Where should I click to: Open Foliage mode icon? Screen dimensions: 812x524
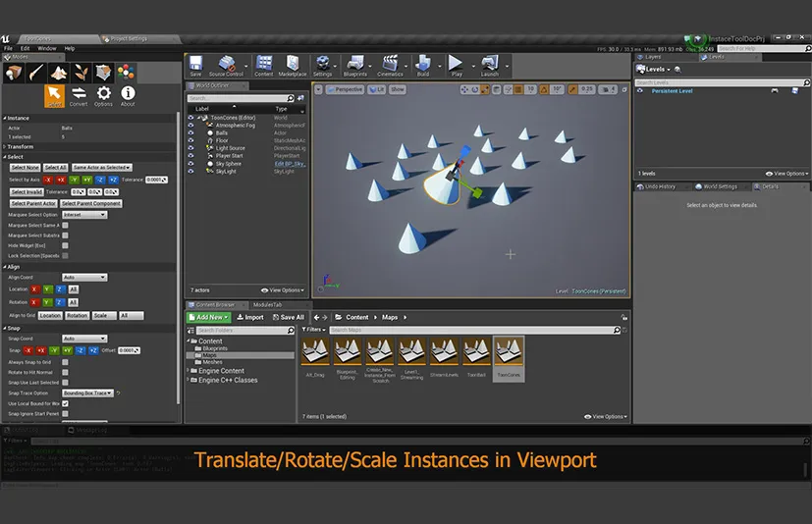pos(81,73)
